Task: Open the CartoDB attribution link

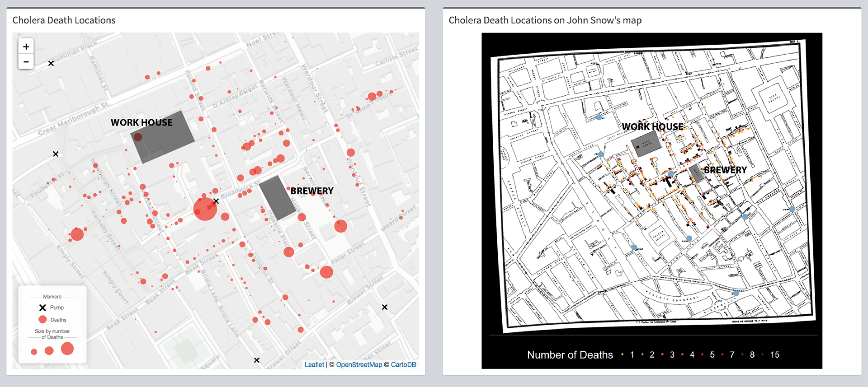Action: click(x=403, y=365)
